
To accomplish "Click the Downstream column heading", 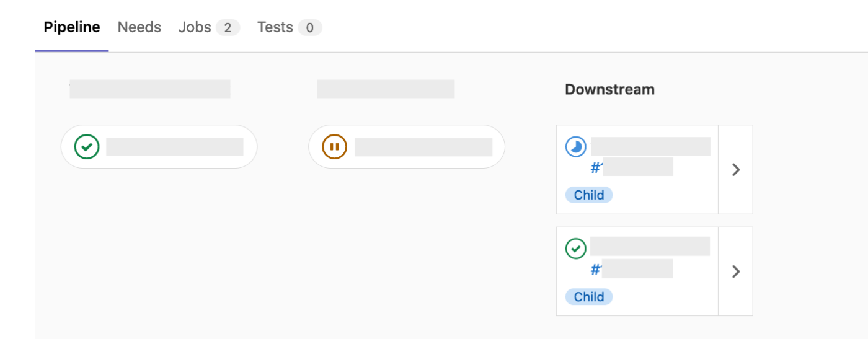I will (609, 89).
